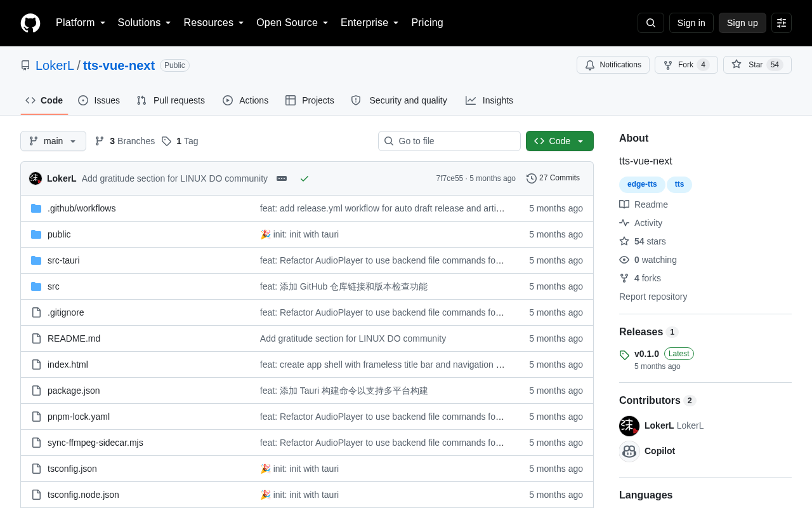This screenshot has height=508, width=812.
Task: Expand the Platform menu
Action: pos(81,23)
